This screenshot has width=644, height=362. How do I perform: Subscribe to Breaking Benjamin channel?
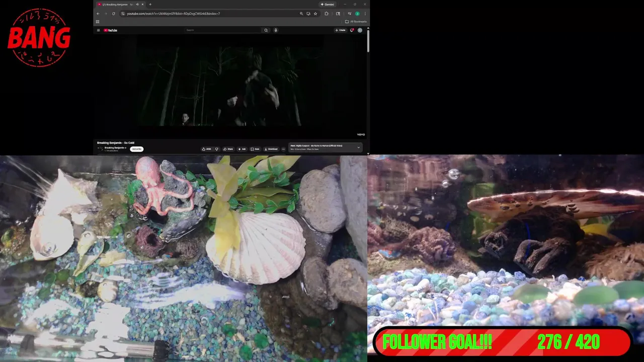(137, 149)
